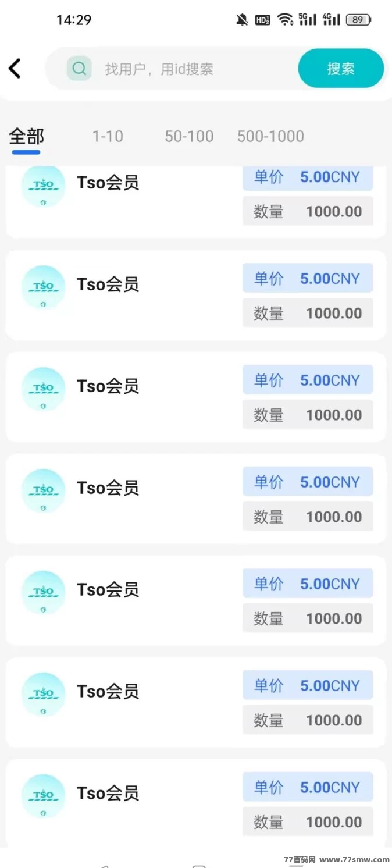Tap the magnifier icon inside the search bar

(x=79, y=68)
